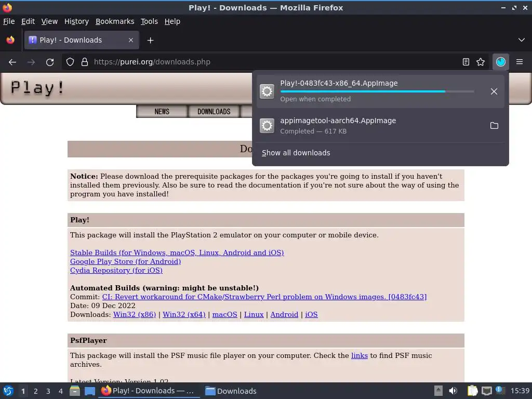Open a new tab with plus button
This screenshot has height=399, width=532.
pos(150,41)
